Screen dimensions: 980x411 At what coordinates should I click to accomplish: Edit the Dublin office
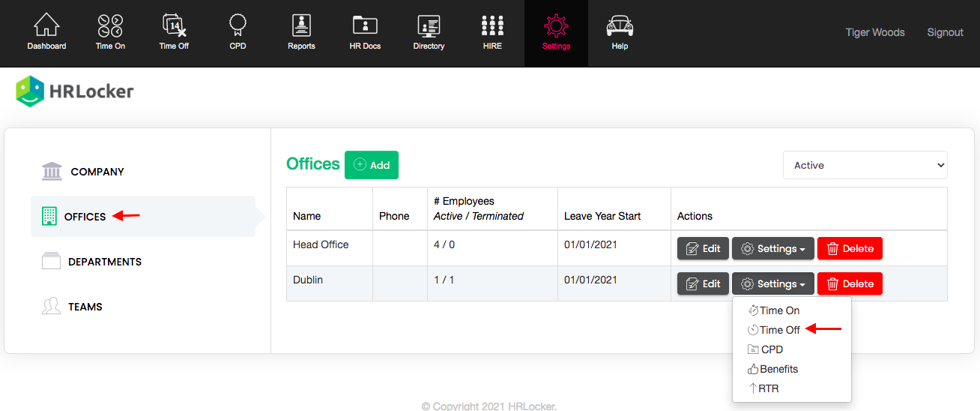703,283
